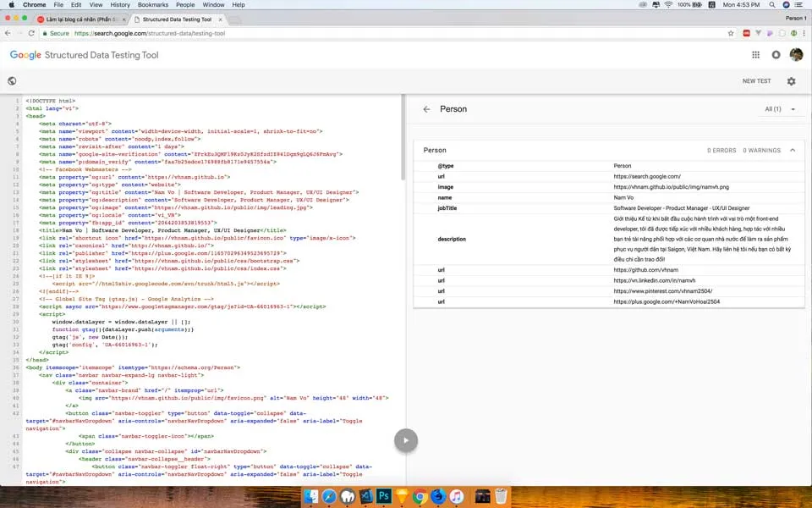The height and width of the screenshot is (508, 812).
Task: Launch Photoshop from the Dock
Action: point(383,497)
